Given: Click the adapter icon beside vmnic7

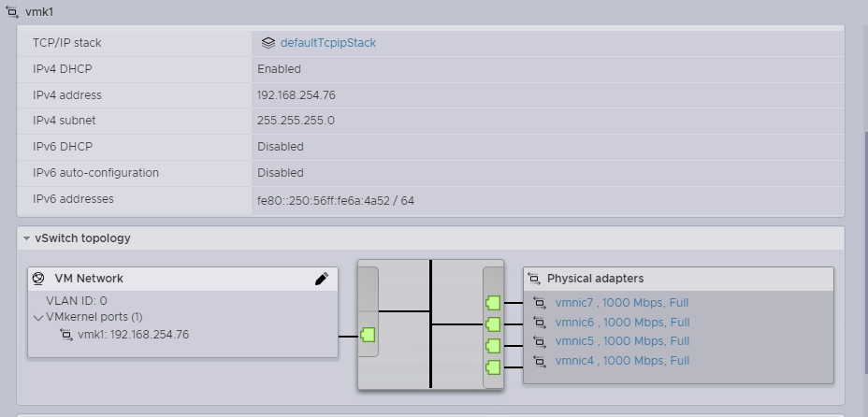Looking at the screenshot, I should [540, 303].
